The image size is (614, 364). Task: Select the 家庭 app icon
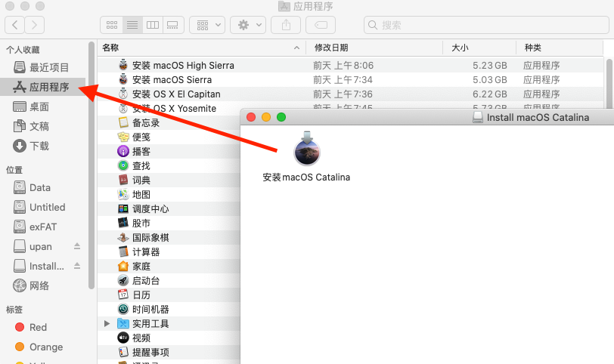click(123, 267)
